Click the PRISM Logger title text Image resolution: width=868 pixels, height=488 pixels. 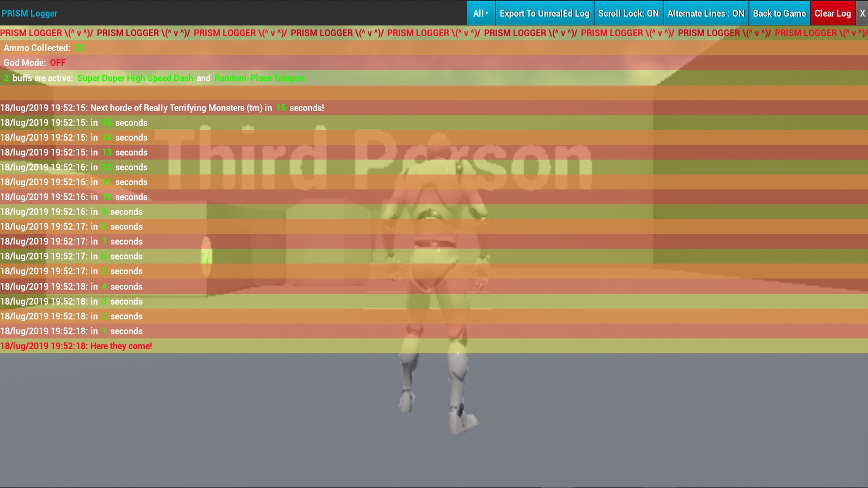(29, 13)
